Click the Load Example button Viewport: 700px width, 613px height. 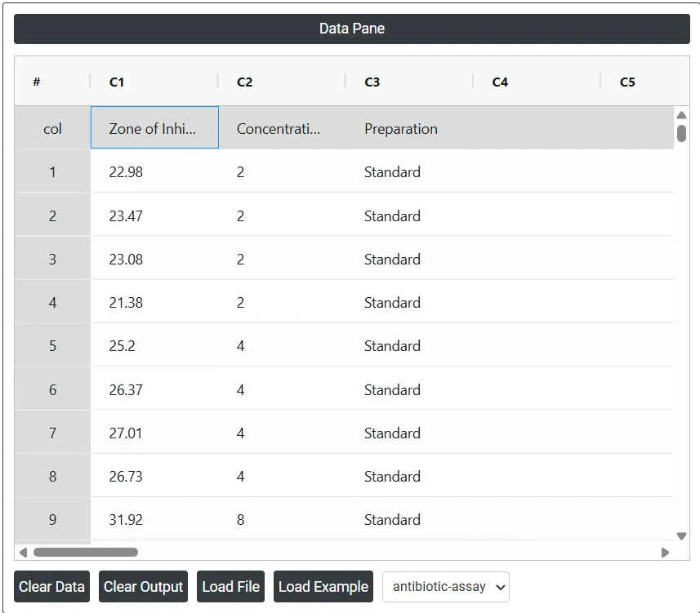(x=323, y=587)
